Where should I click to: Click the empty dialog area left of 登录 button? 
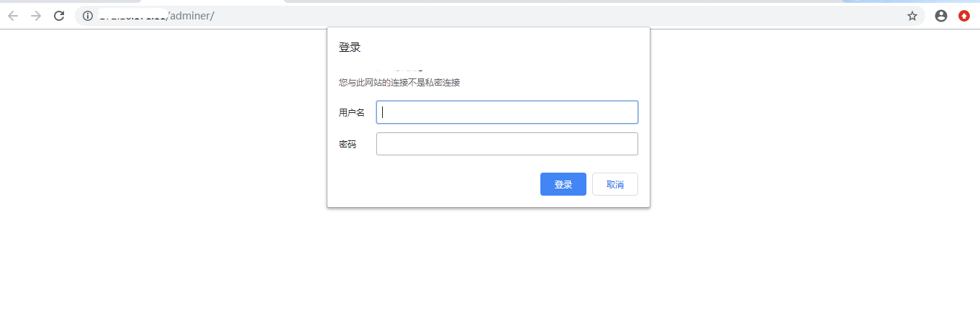[x=432, y=184]
